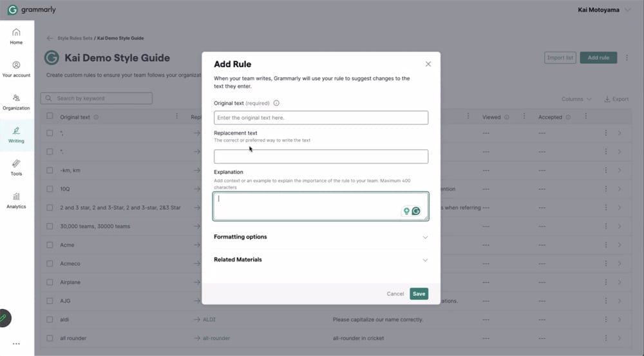Open the Analytics sidebar section
644x356 pixels.
(17, 201)
